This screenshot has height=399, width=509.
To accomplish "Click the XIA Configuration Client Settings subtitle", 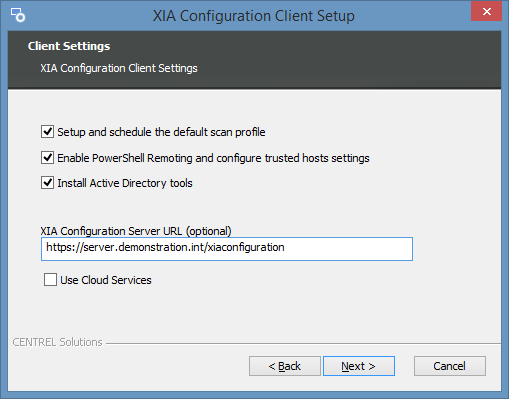I will click(x=119, y=68).
